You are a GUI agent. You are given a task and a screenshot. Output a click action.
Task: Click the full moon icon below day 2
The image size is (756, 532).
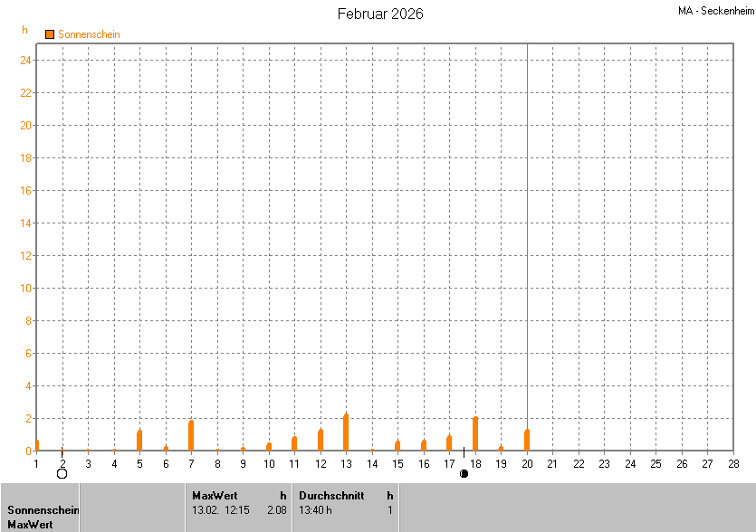[62, 473]
